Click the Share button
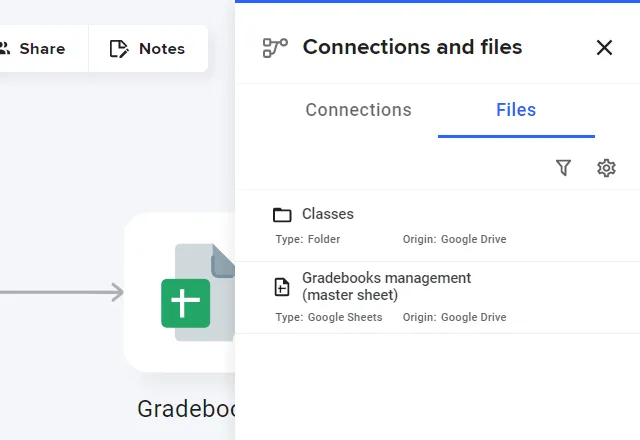640x440 pixels. click(x=43, y=49)
